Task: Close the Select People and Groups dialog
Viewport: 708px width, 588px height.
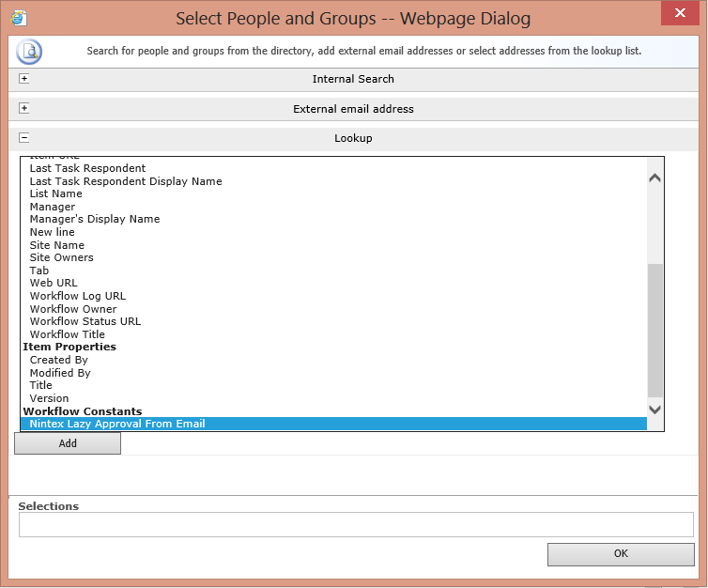Action: click(680, 12)
